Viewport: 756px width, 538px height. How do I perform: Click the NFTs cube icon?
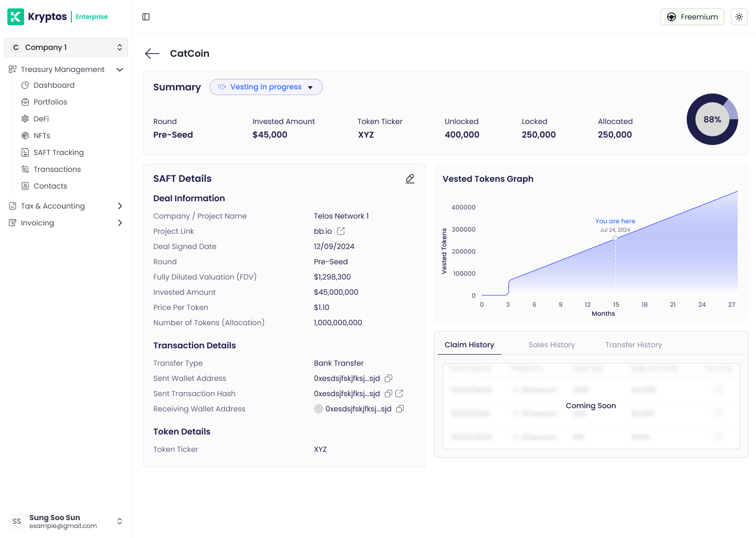click(x=25, y=136)
